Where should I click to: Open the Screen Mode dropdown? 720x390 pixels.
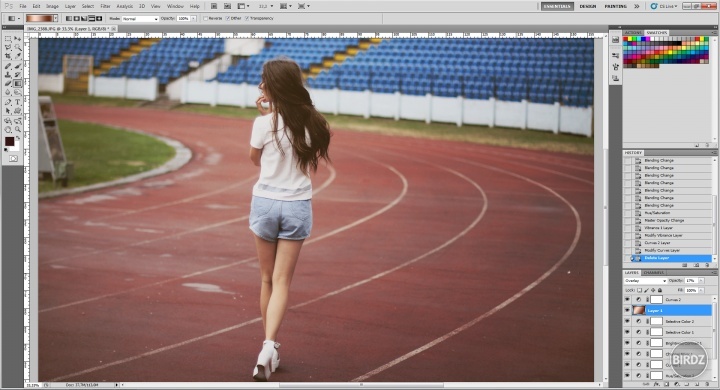tap(304, 6)
